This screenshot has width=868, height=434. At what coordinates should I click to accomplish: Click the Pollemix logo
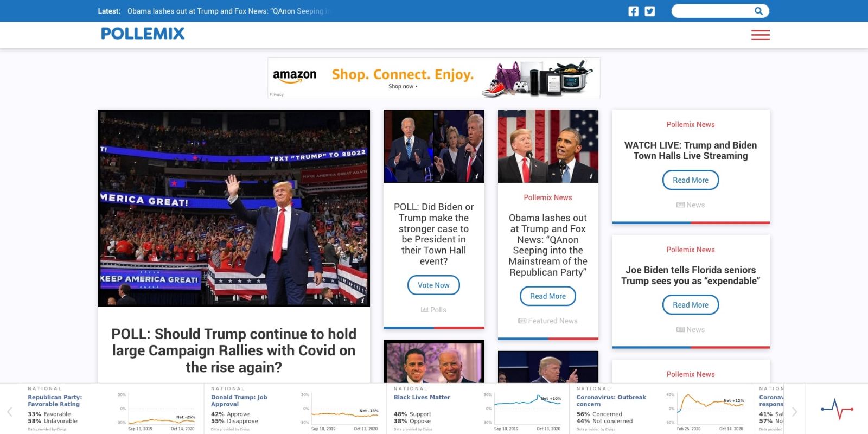pos(143,34)
